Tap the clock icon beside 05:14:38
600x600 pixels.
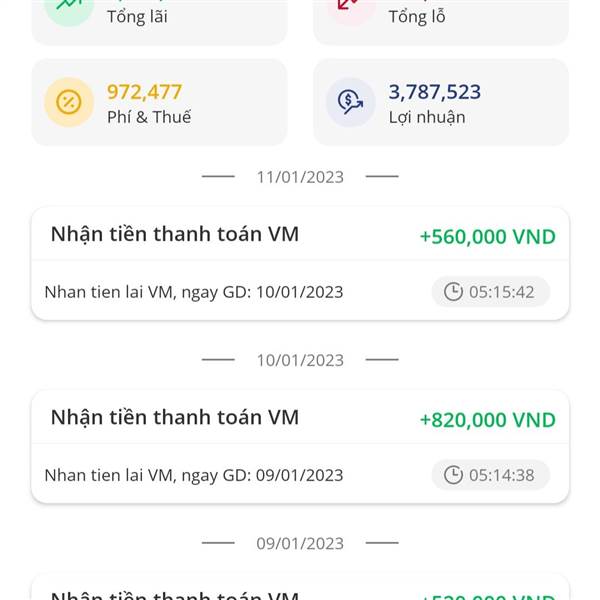point(453,475)
